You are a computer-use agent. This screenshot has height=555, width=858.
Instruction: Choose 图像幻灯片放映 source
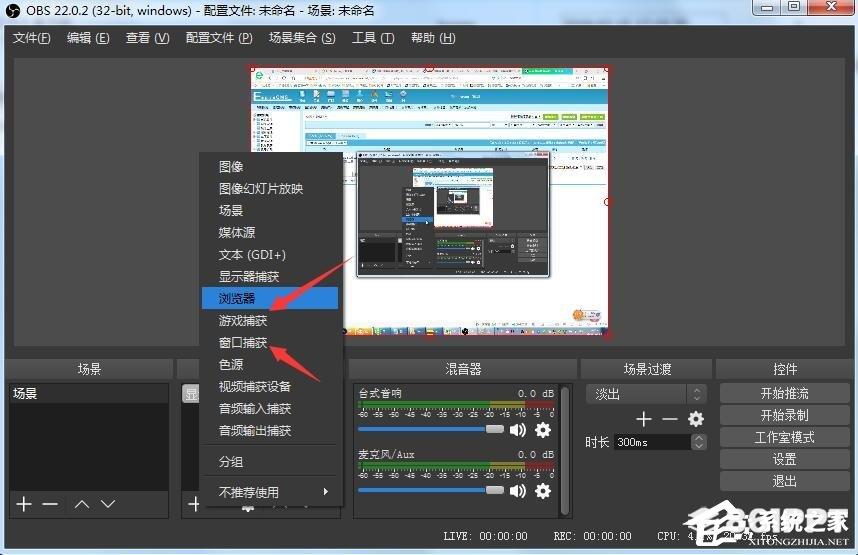(x=260, y=189)
